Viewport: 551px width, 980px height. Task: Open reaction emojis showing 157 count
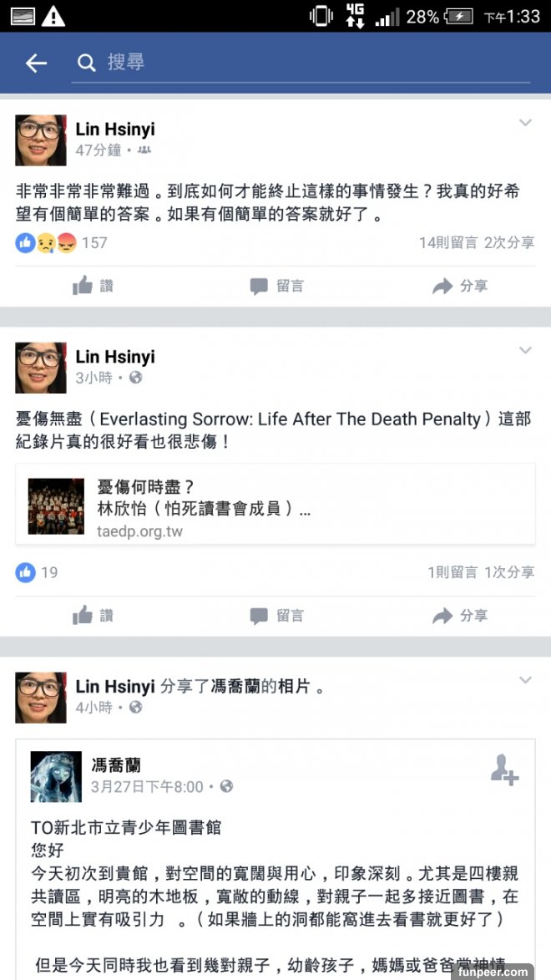click(x=61, y=243)
